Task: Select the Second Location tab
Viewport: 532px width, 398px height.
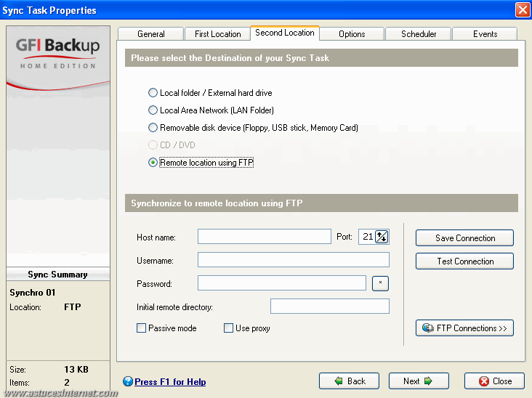Action: 285,33
